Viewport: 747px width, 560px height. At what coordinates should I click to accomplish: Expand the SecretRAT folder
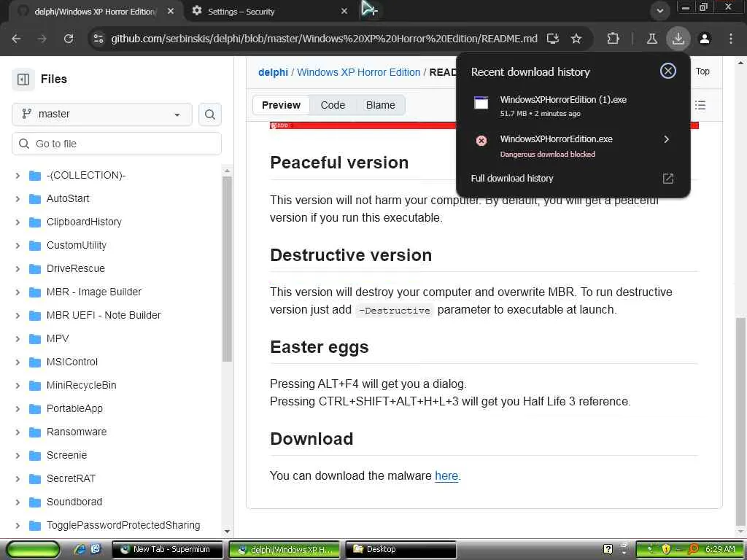point(18,479)
